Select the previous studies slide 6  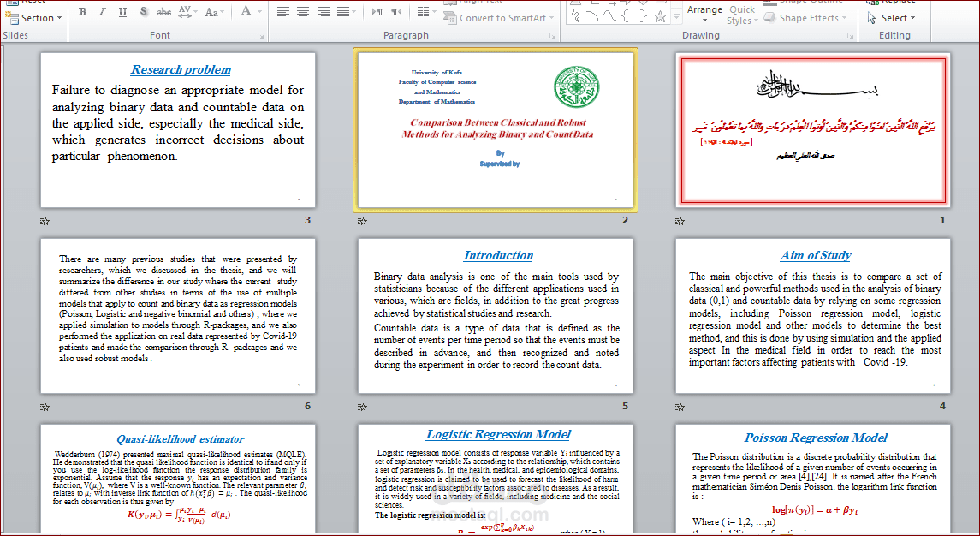[x=178, y=316]
